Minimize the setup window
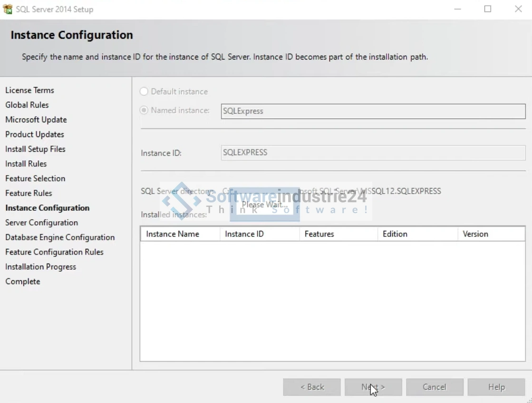The height and width of the screenshot is (403, 532). pos(457,9)
